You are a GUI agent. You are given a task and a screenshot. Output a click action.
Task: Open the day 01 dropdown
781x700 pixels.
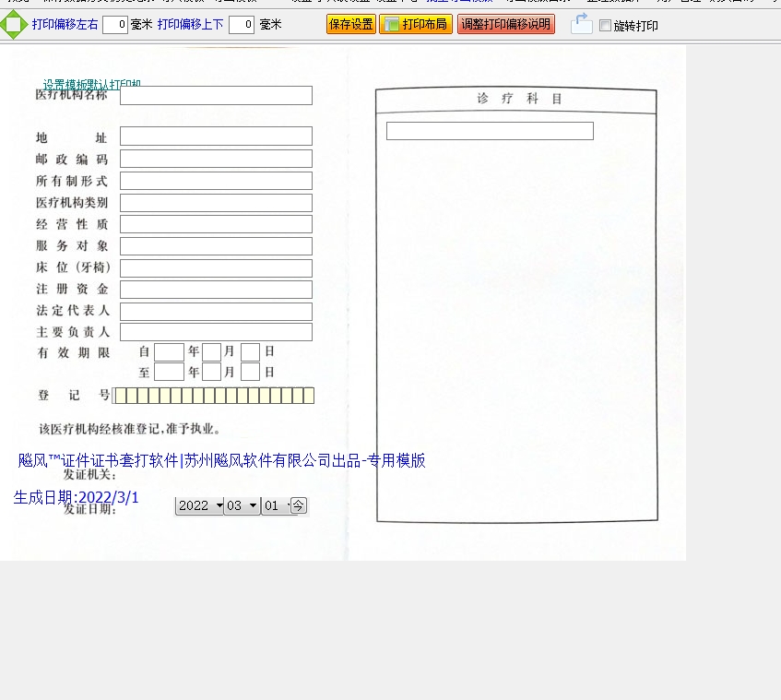[275, 505]
